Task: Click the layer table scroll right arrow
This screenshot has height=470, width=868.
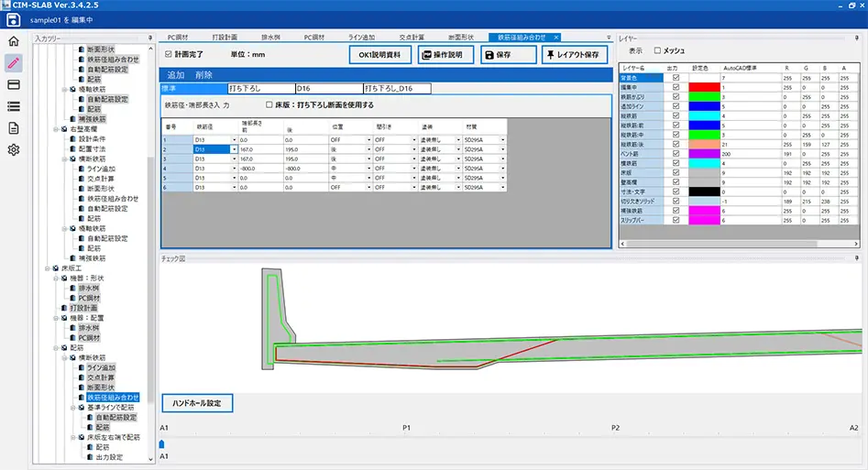Action: click(856, 244)
